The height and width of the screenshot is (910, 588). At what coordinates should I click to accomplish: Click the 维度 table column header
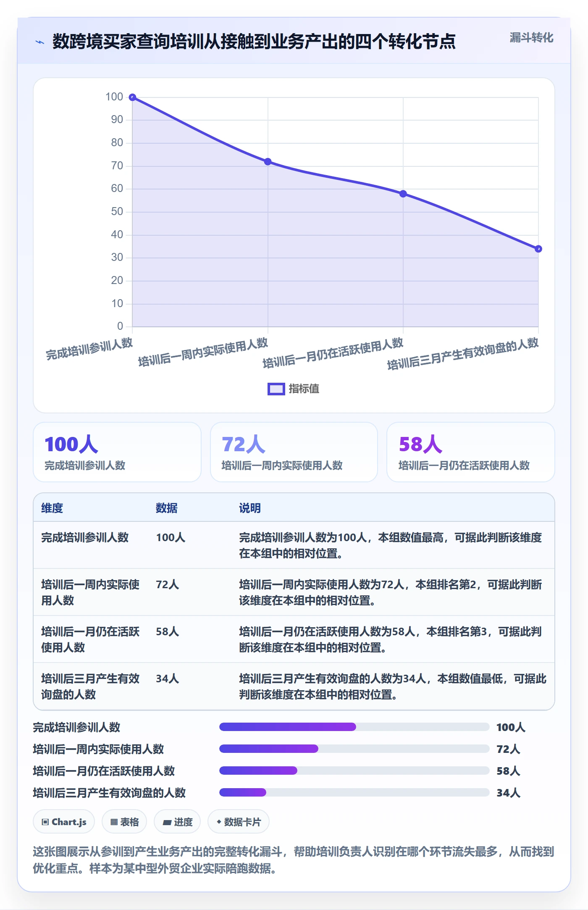[52, 508]
